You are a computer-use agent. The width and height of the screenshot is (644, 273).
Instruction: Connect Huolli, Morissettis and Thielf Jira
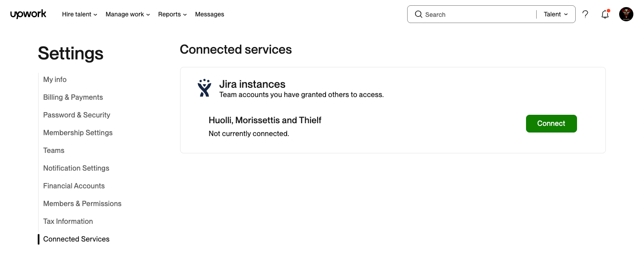point(551,124)
